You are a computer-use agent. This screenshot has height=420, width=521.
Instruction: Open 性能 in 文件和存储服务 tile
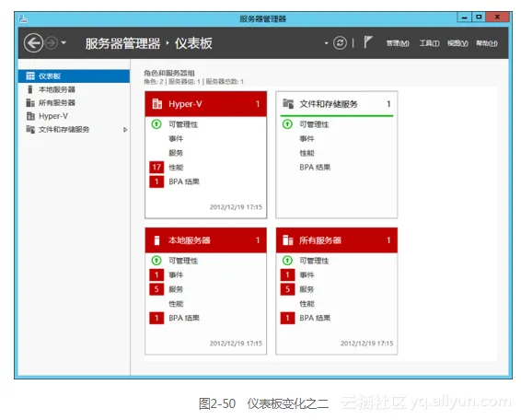307,153
